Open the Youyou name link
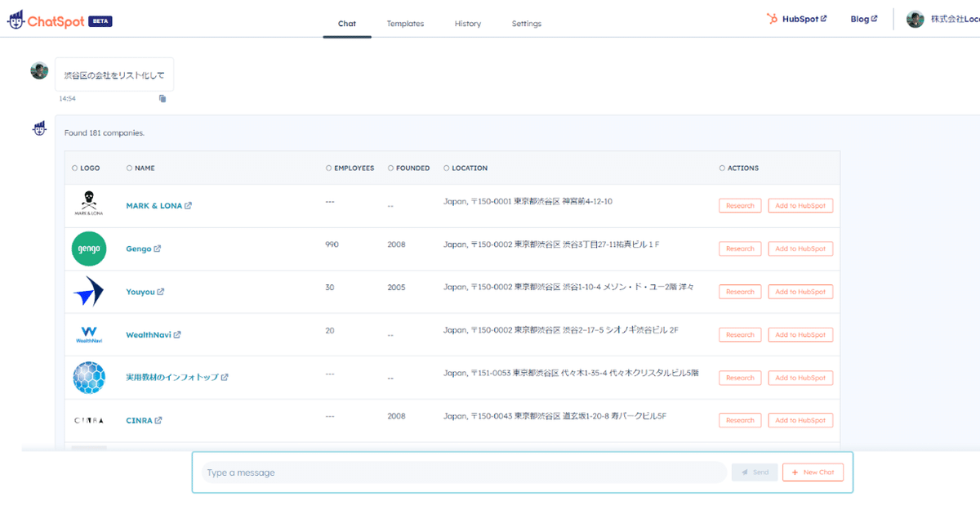 tap(140, 292)
